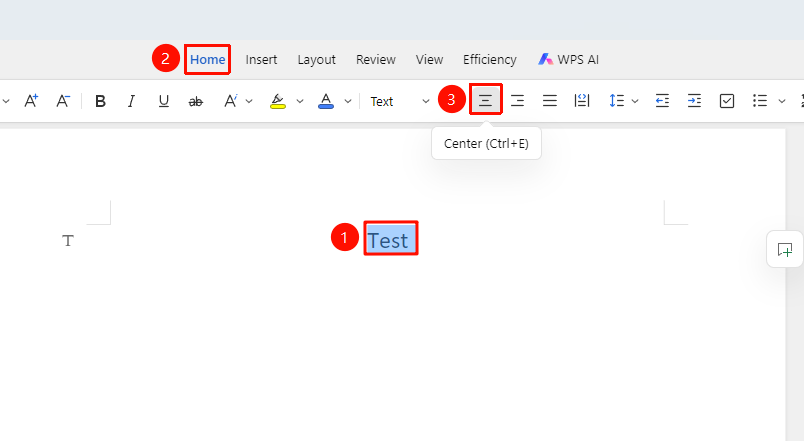Center align the selected text
804x441 pixels.
click(x=485, y=101)
